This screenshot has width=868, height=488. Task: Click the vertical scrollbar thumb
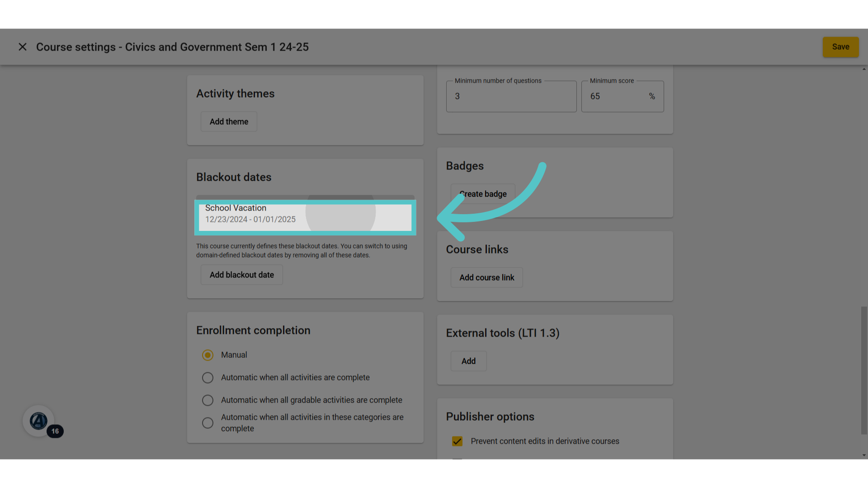tap(864, 371)
